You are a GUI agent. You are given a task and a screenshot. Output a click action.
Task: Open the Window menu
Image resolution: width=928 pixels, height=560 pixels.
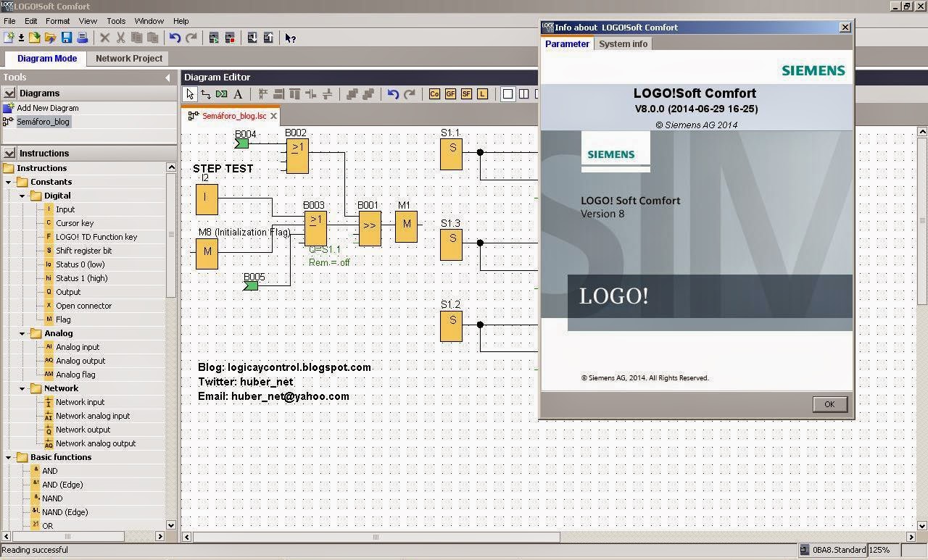[x=149, y=21]
